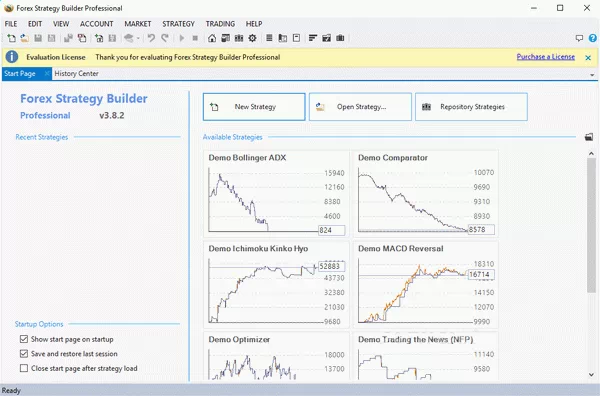Click the briefcase toolbar icon
This screenshot has width=600, height=396.
[340, 38]
